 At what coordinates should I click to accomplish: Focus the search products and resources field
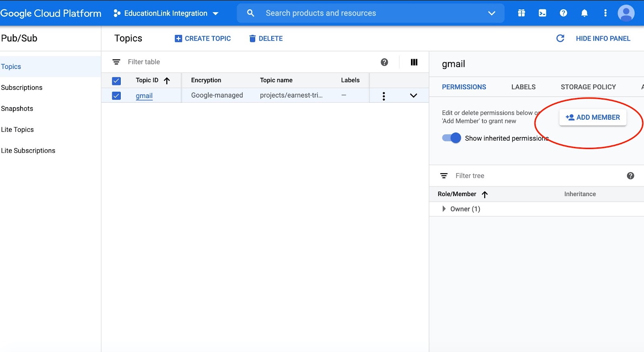(370, 13)
